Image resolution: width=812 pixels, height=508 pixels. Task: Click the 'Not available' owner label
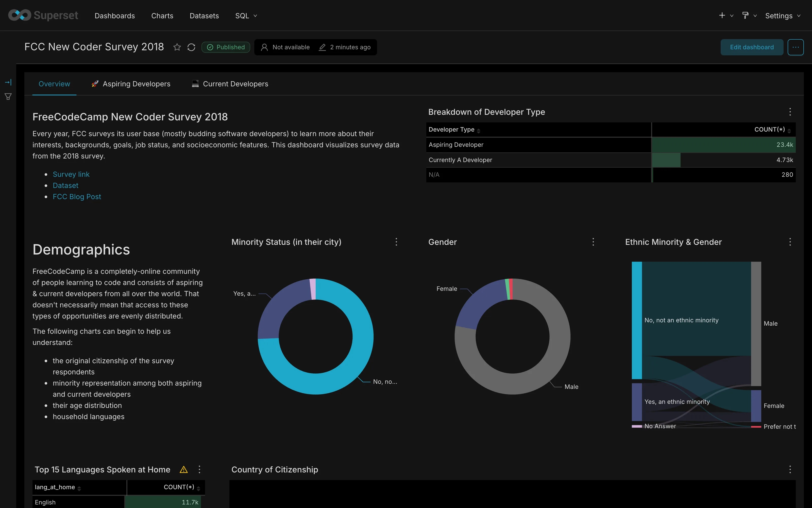coord(291,47)
